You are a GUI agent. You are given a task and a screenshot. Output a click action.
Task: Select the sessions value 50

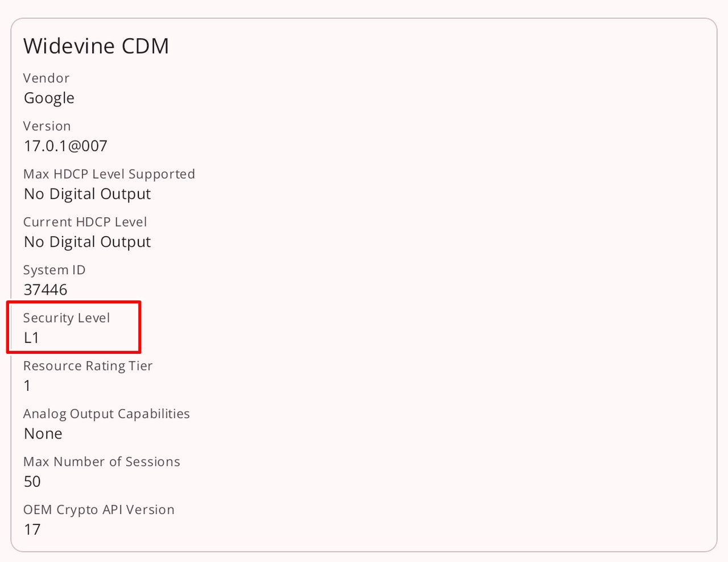point(32,482)
